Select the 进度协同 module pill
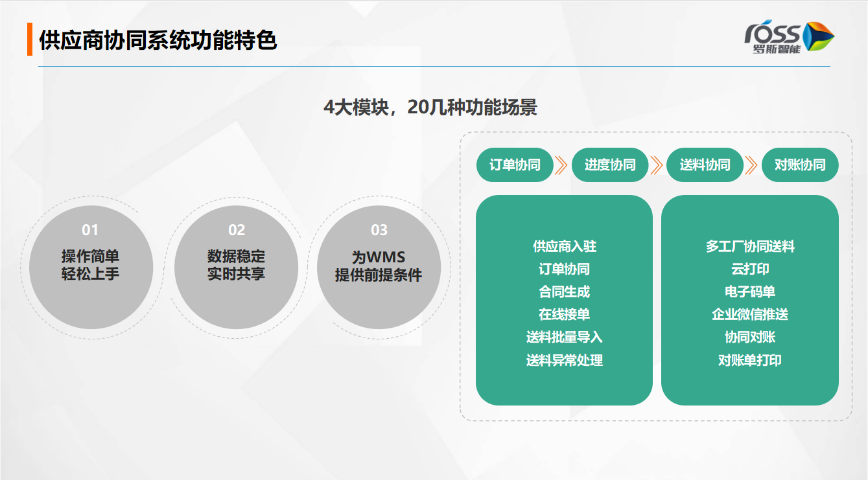This screenshot has width=868, height=480. click(610, 165)
